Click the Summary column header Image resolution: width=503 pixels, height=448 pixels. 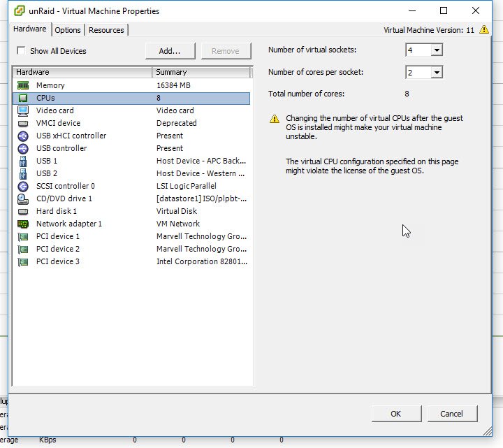(201, 72)
